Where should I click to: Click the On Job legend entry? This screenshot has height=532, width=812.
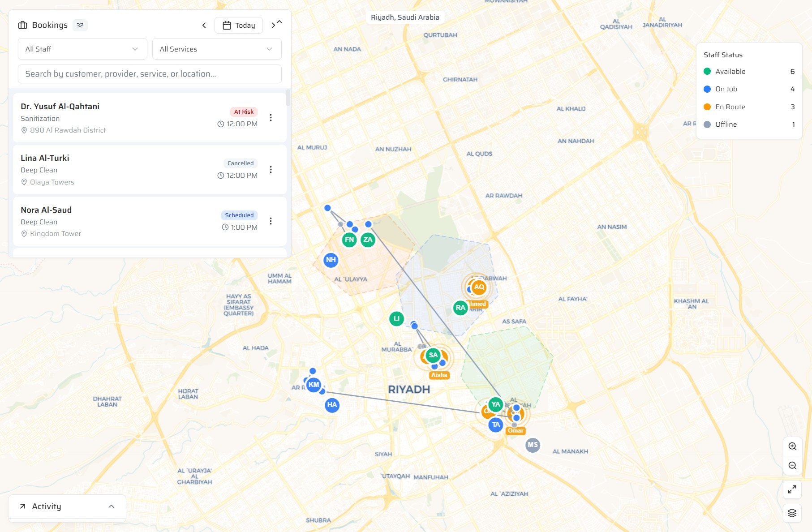749,89
